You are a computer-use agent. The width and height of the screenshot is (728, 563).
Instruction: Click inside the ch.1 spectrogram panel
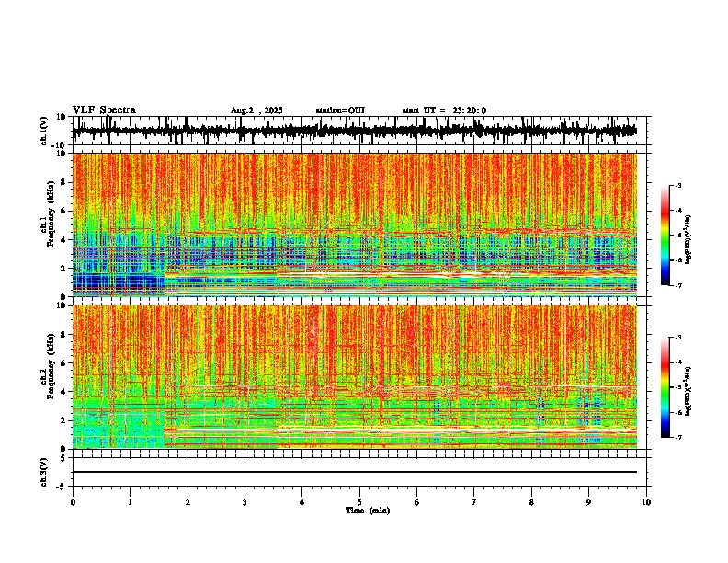click(x=354, y=224)
